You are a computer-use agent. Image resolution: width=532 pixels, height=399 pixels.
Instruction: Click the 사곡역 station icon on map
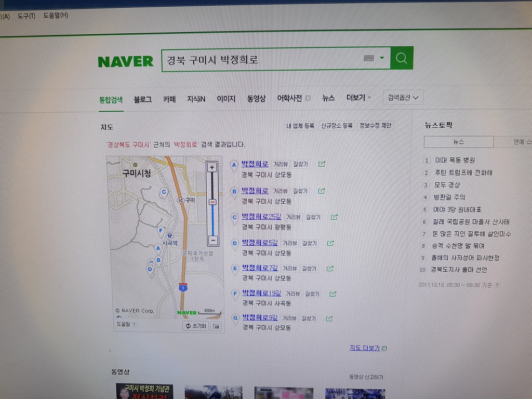170,235
